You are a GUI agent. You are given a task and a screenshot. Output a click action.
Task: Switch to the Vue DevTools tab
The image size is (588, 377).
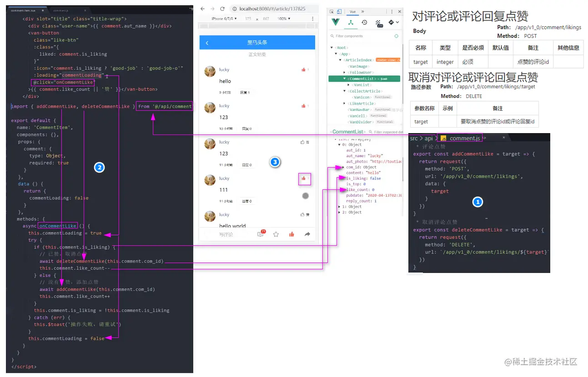coord(353,11)
